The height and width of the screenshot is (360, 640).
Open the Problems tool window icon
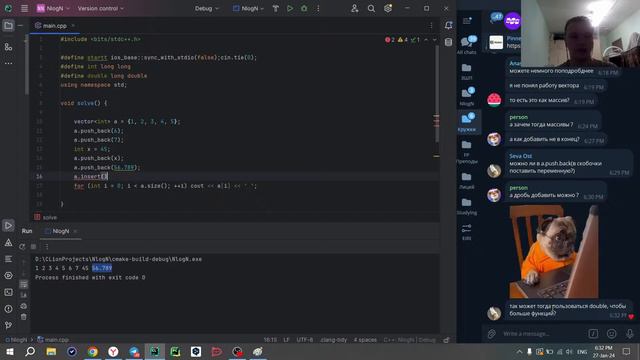8,309
